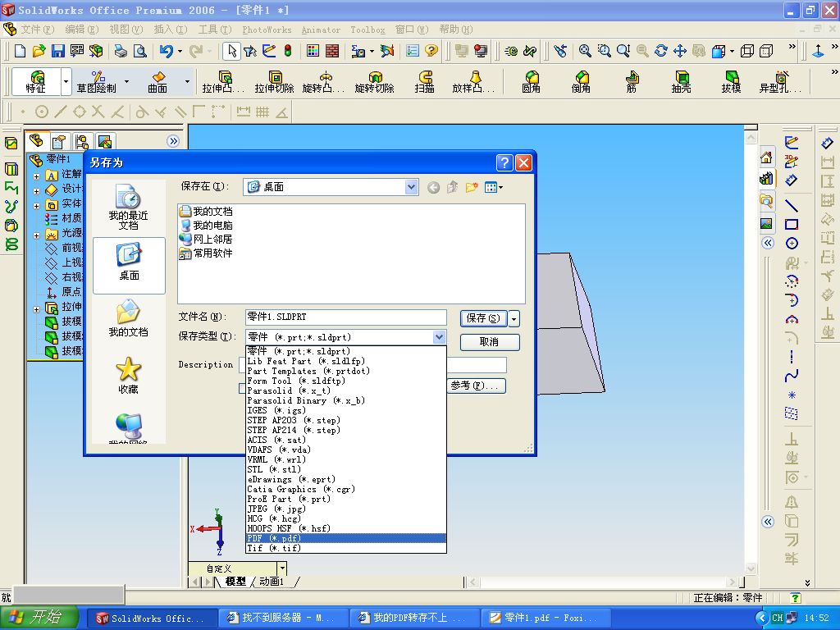Screen dimensions: 840x630
Task: Select 常用软件 folder in file list
Action: (206, 253)
